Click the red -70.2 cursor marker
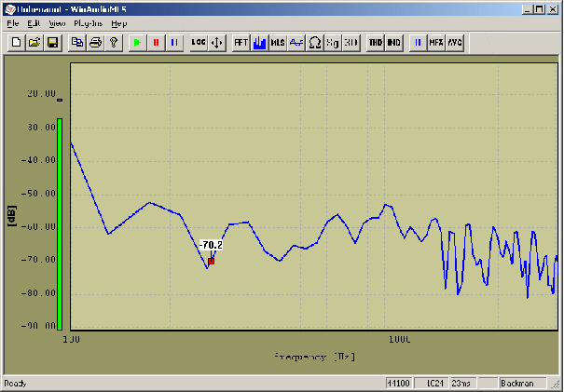This screenshot has width=564, height=392. (x=212, y=261)
